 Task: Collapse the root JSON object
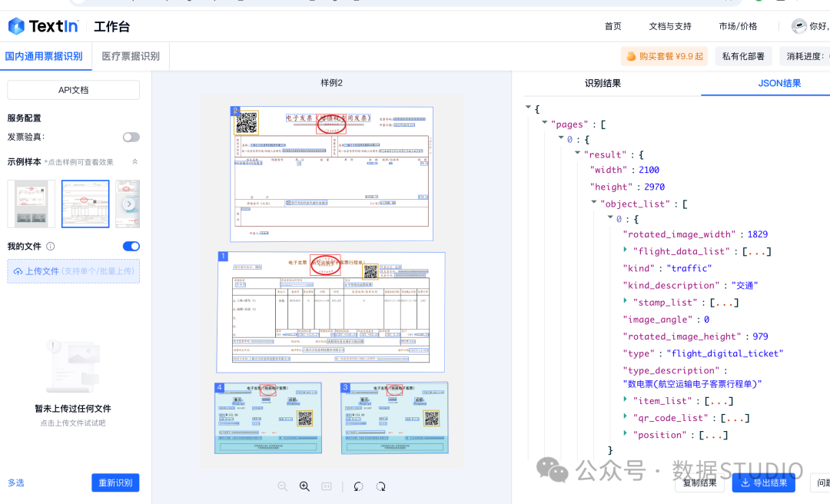click(528, 107)
